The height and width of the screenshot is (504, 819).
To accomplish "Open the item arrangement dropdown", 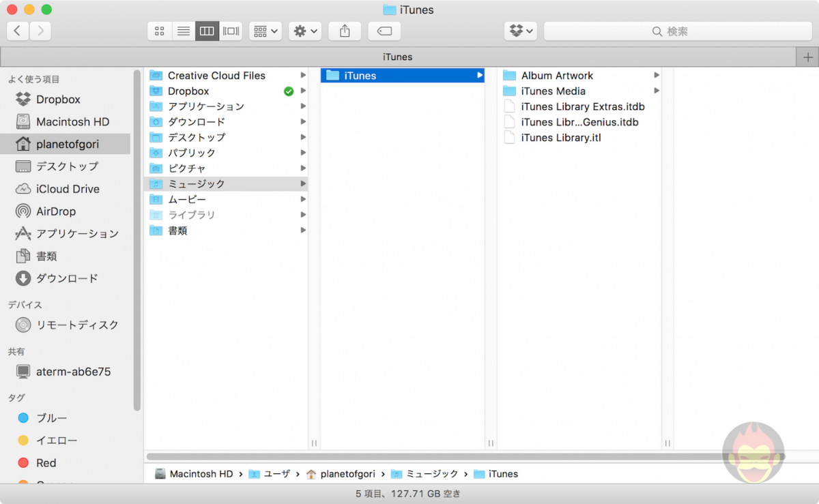I will pos(265,31).
